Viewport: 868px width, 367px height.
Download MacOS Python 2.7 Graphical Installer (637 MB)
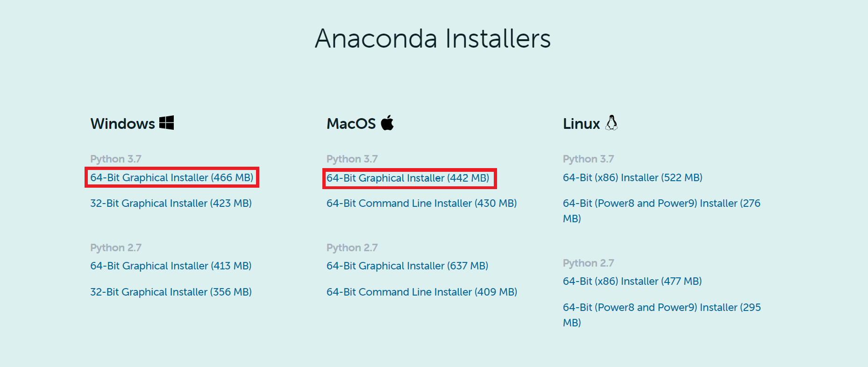coord(407,266)
